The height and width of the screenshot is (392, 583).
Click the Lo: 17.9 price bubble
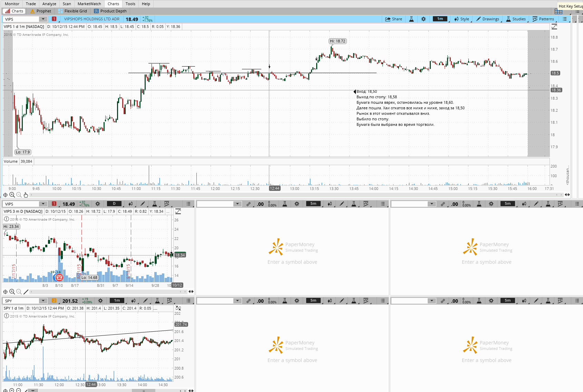point(23,152)
